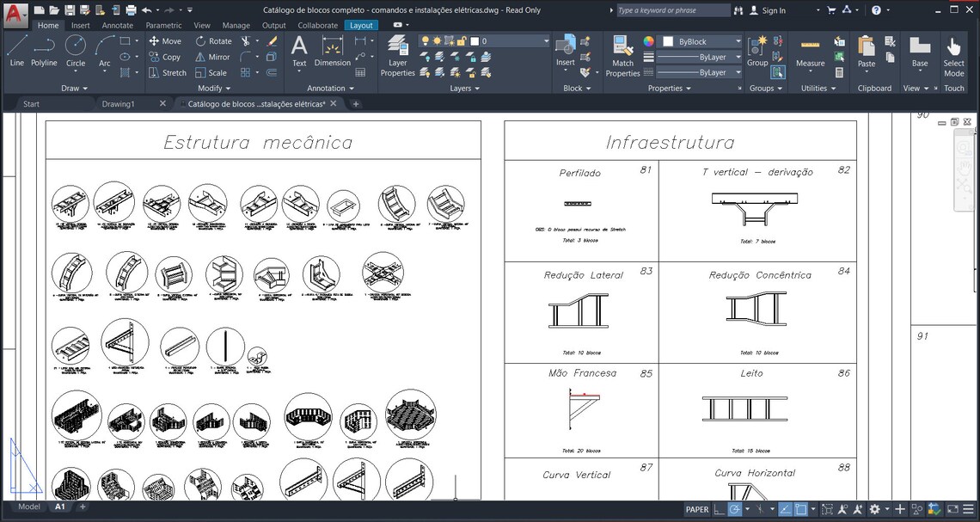The width and height of the screenshot is (980, 522).
Task: Select the Circle tool
Action: point(75,56)
